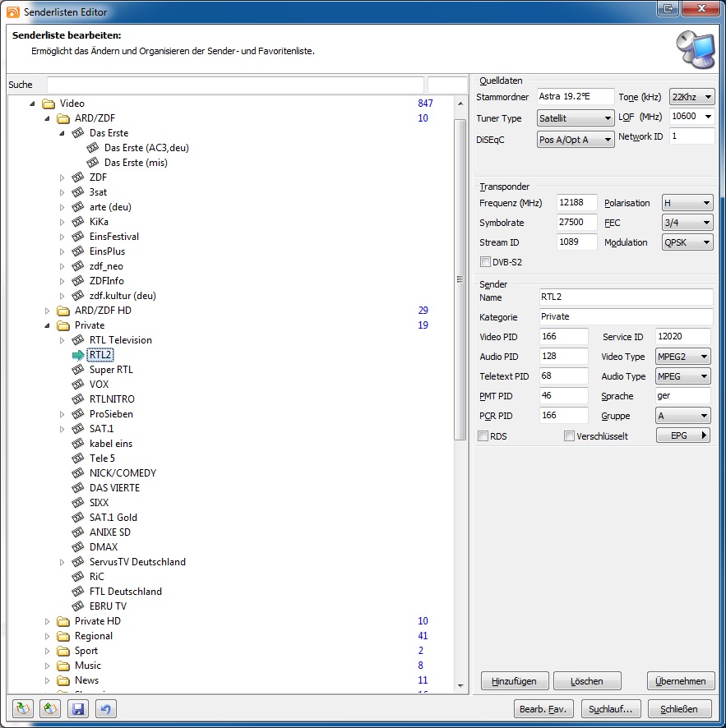Image resolution: width=726 pixels, height=728 pixels.
Task: Click the Sport folder icon
Action: 63,651
